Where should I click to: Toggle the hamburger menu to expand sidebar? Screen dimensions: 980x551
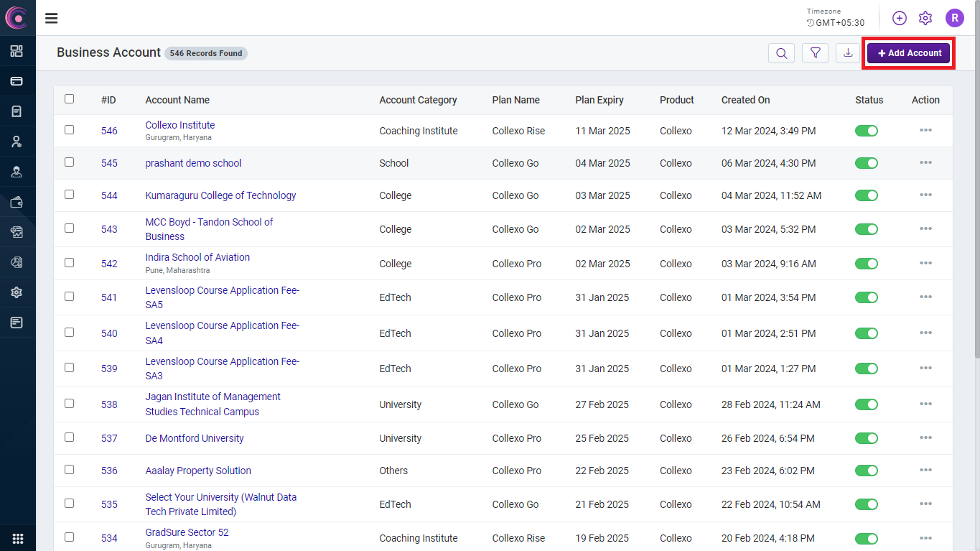pos(52,18)
